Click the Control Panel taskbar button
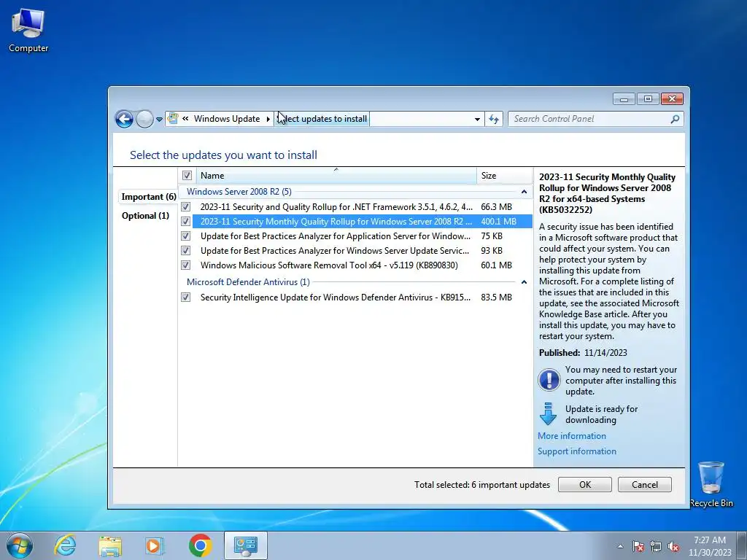The image size is (747, 560). point(245,545)
